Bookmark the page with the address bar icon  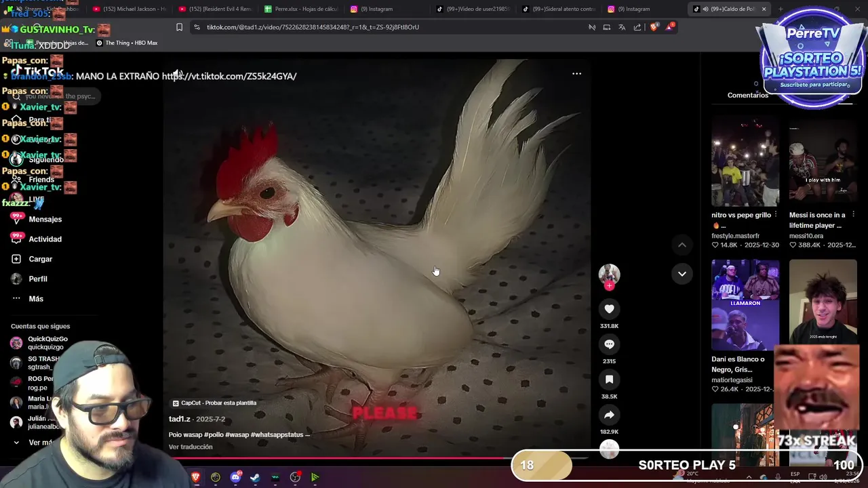[x=179, y=27]
